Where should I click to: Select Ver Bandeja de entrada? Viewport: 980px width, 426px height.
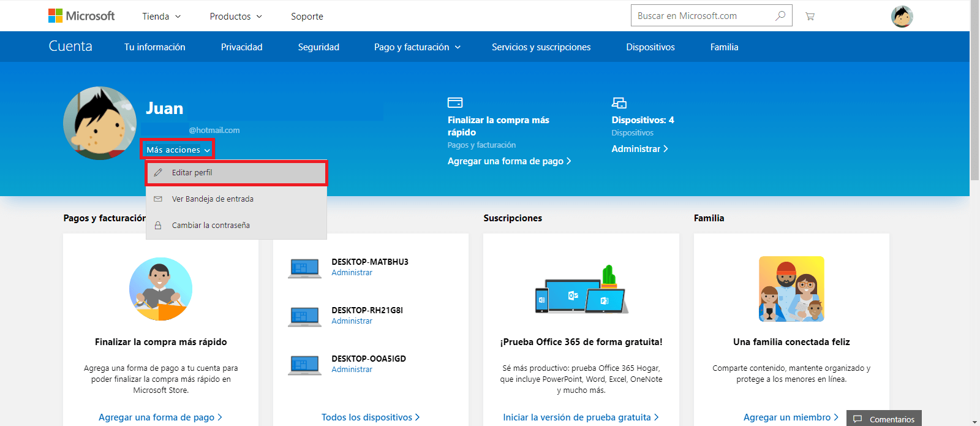click(236, 199)
